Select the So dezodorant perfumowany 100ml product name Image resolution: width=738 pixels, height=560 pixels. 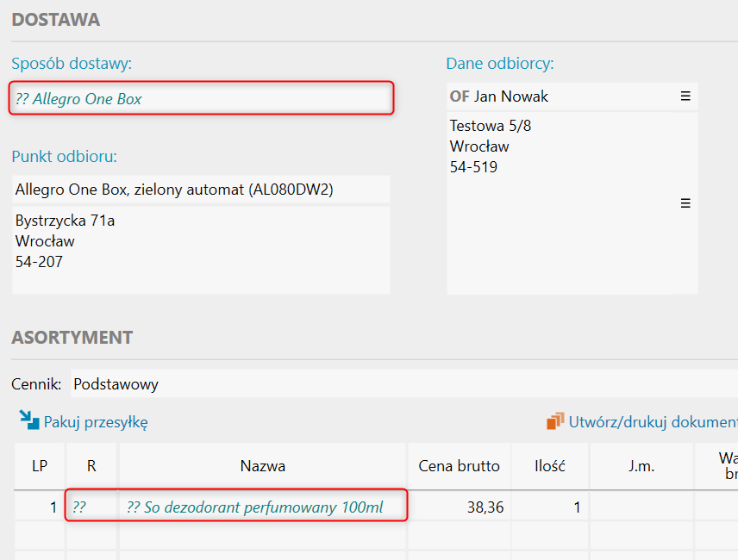(255, 507)
